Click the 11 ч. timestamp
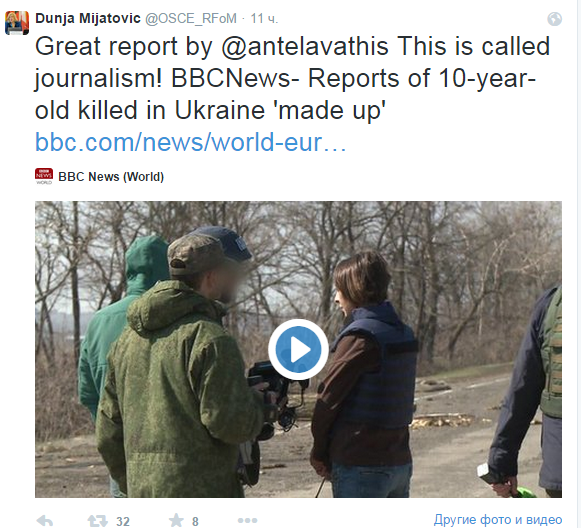 click(x=264, y=19)
